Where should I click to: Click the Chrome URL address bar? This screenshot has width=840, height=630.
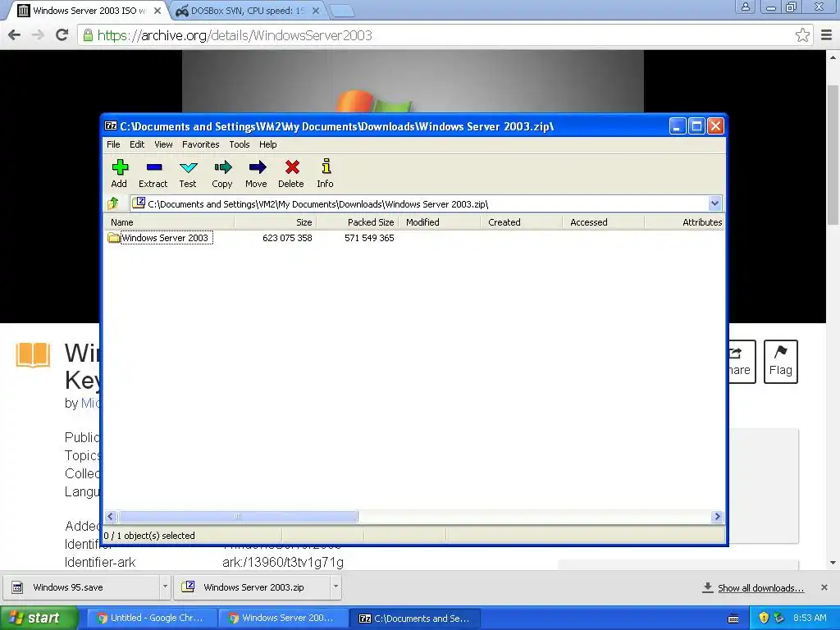pos(445,35)
